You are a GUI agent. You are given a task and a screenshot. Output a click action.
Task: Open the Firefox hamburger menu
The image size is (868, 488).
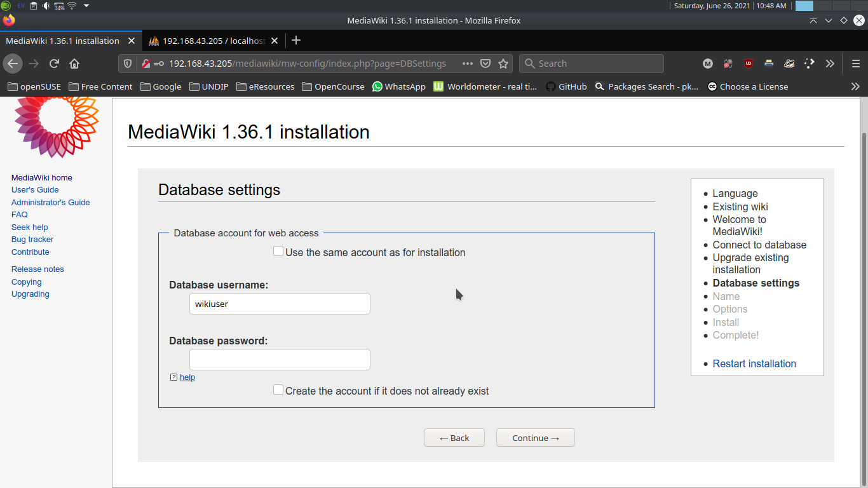tap(856, 64)
